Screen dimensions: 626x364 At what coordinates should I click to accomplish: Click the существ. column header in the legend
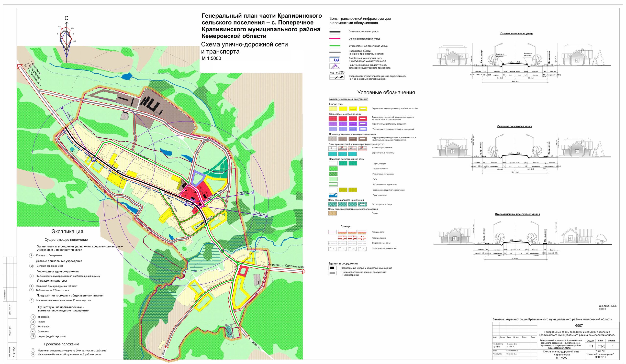[x=333, y=99]
